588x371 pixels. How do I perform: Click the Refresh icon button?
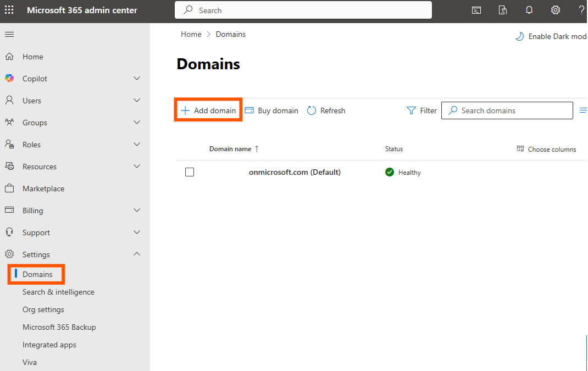coord(312,110)
